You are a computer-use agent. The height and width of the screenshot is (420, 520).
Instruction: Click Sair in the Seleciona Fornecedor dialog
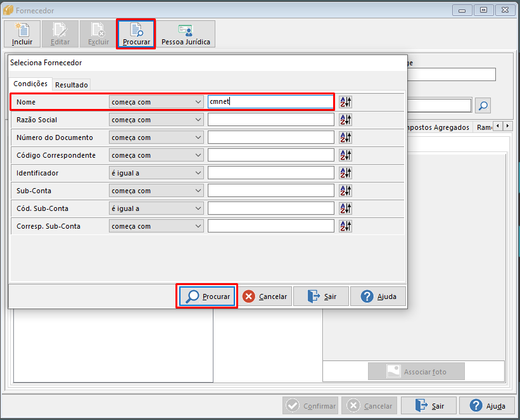click(321, 296)
